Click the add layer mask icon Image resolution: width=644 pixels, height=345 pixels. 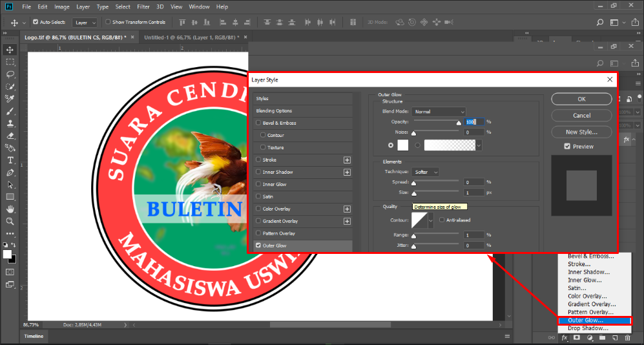click(x=577, y=338)
